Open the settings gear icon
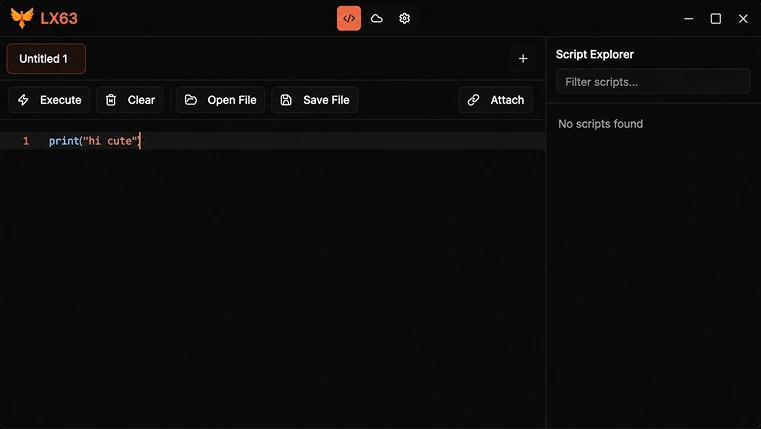 [404, 18]
